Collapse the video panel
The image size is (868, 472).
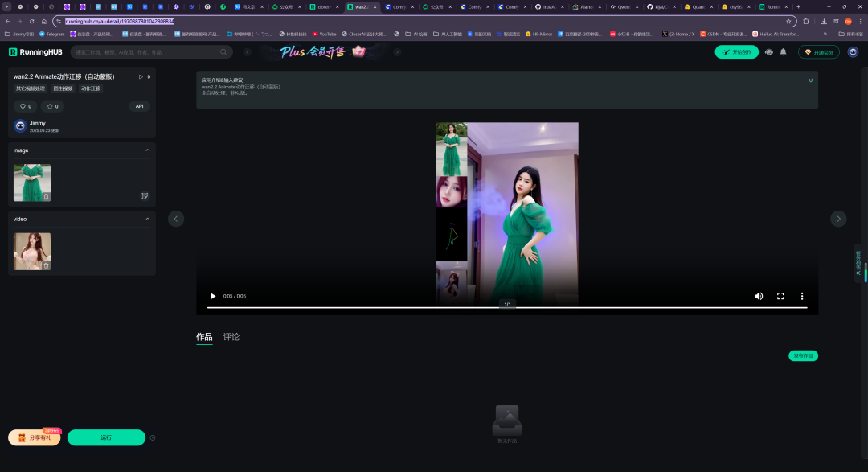coord(147,219)
